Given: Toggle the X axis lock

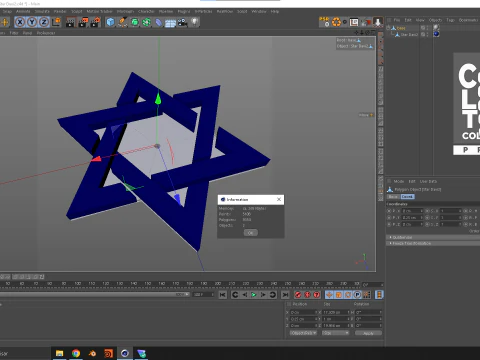Looking at the screenshot, I should coord(20,22).
